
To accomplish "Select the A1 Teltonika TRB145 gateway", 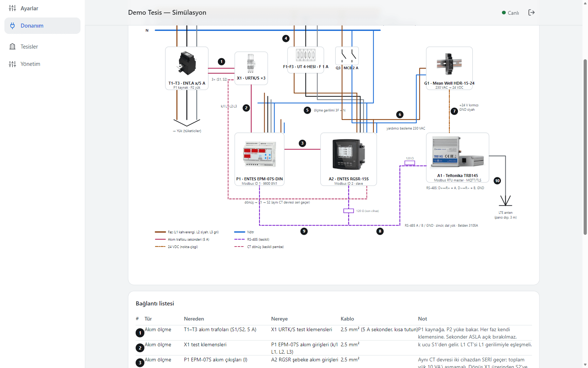I will [458, 158].
